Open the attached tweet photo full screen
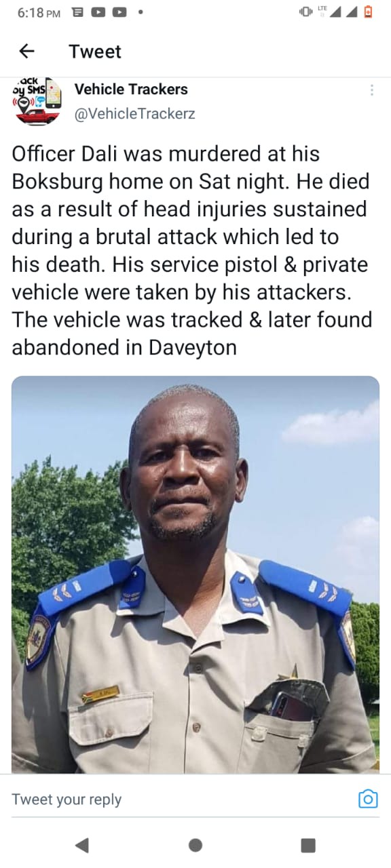Image resolution: width=391 pixels, height=868 pixels. (x=195, y=574)
